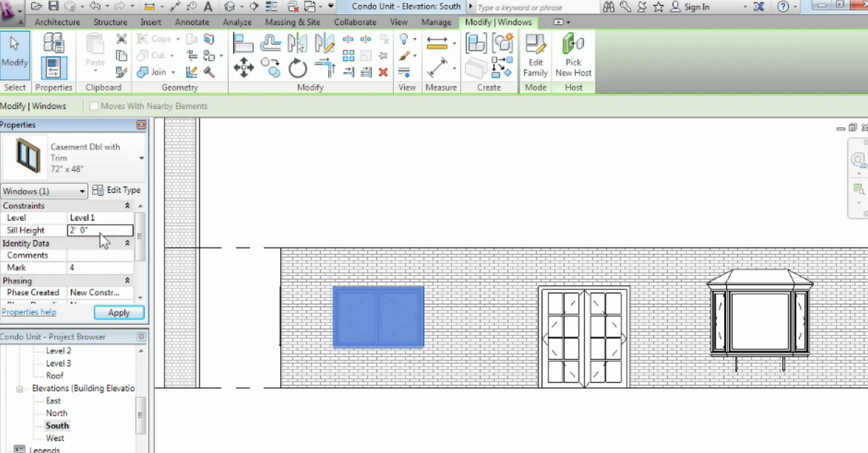Collapse the Constraints section
868x453 pixels.
pos(127,206)
